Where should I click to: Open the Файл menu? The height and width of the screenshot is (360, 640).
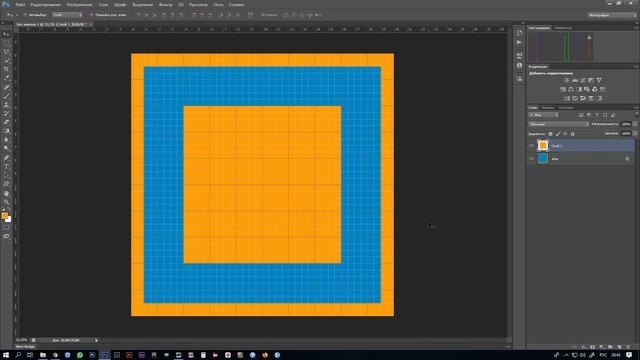(20, 5)
